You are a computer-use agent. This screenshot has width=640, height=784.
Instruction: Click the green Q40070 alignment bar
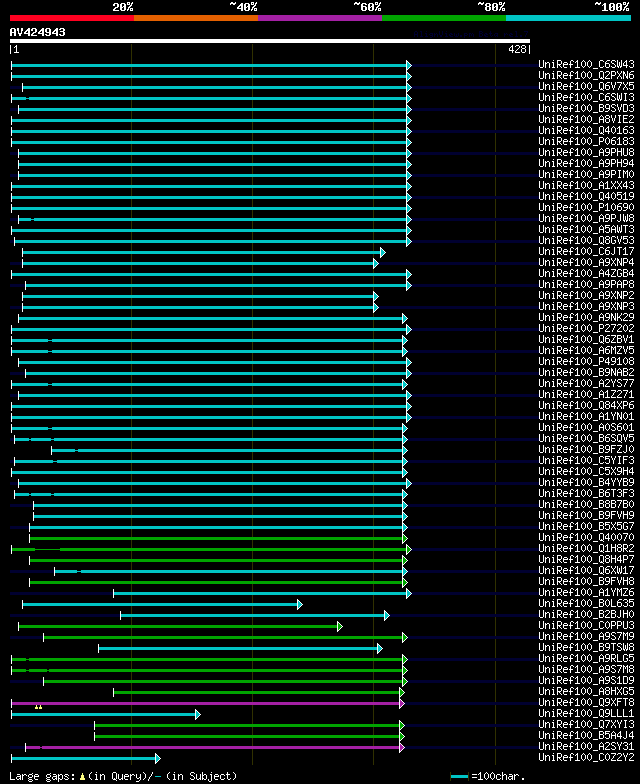[x=216, y=538]
